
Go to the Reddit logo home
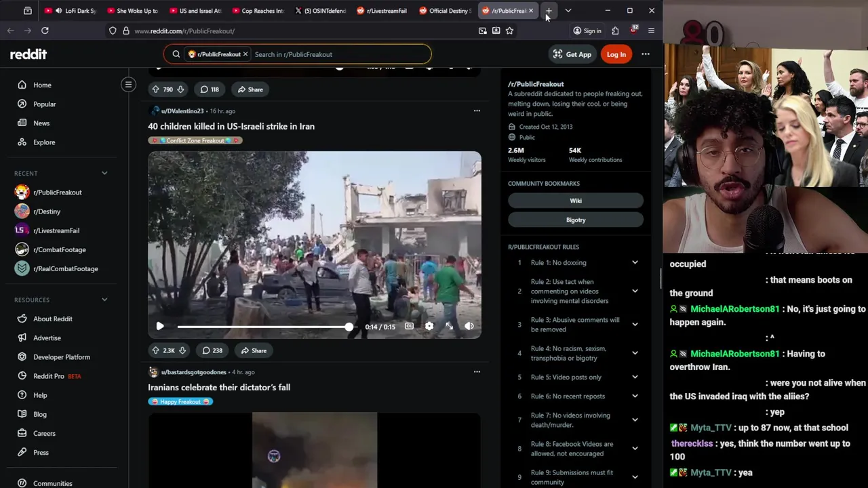[x=28, y=54]
